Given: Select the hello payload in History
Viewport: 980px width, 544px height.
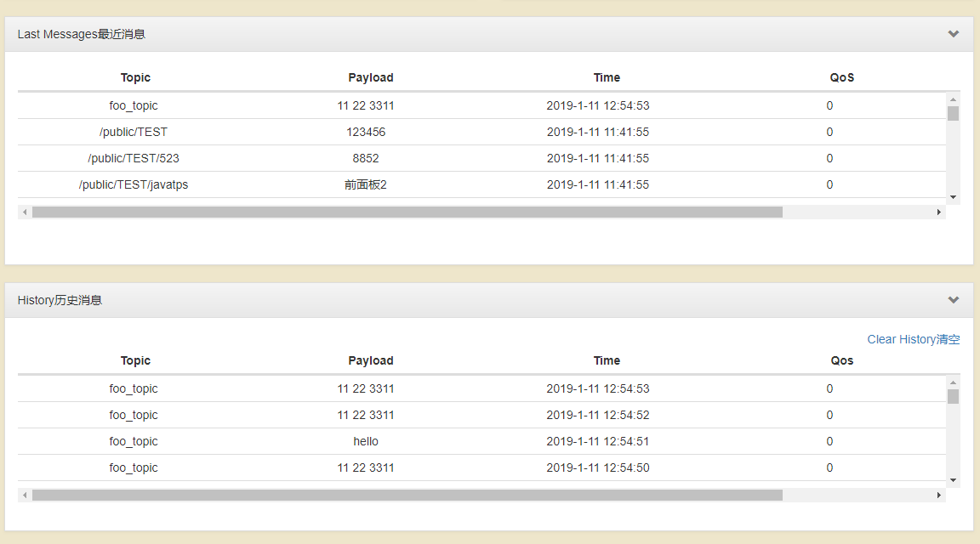Looking at the screenshot, I should point(366,441).
